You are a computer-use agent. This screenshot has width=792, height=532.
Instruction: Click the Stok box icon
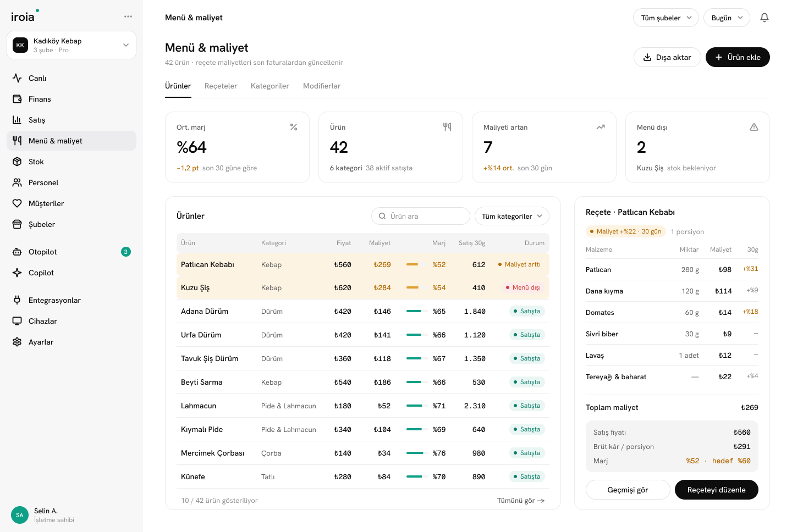coord(17,162)
